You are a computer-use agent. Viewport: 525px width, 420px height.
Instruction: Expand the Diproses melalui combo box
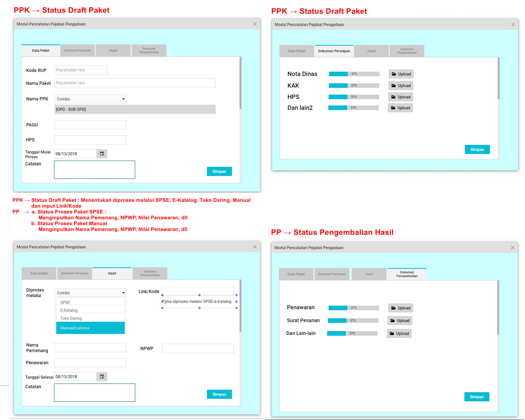(x=123, y=293)
